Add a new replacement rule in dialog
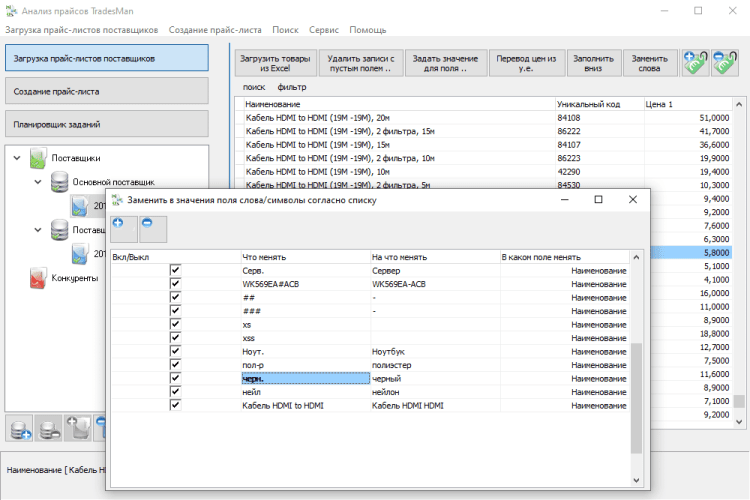750x500 pixels. tap(124, 228)
